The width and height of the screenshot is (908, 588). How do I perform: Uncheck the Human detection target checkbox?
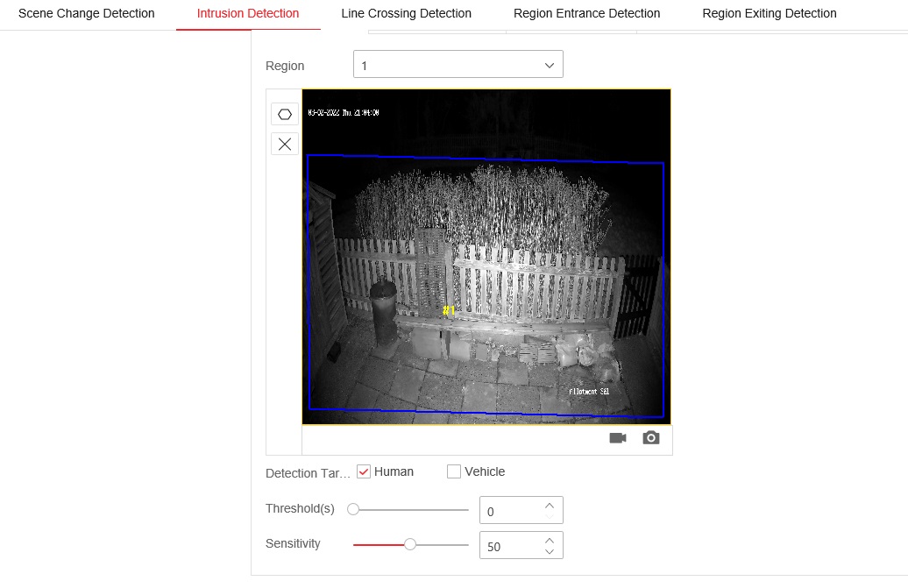364,472
